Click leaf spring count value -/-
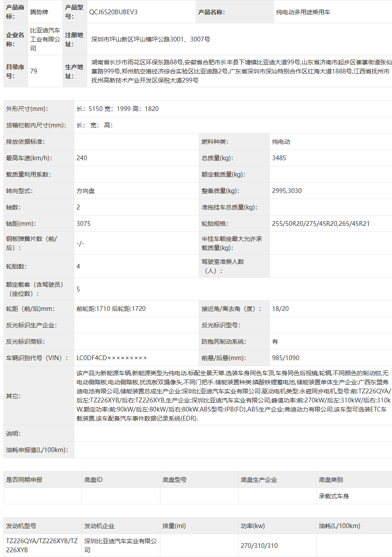392x557 pixels. pyautogui.click(x=80, y=244)
